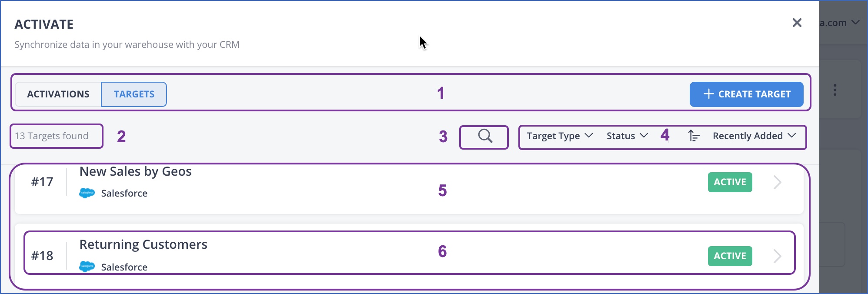Click the plus icon inside Create Target

pyautogui.click(x=709, y=94)
